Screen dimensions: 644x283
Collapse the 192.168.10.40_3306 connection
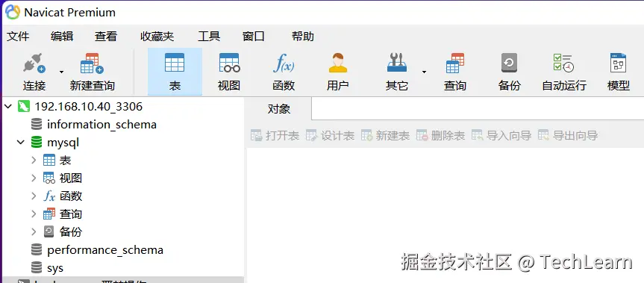[x=7, y=107]
